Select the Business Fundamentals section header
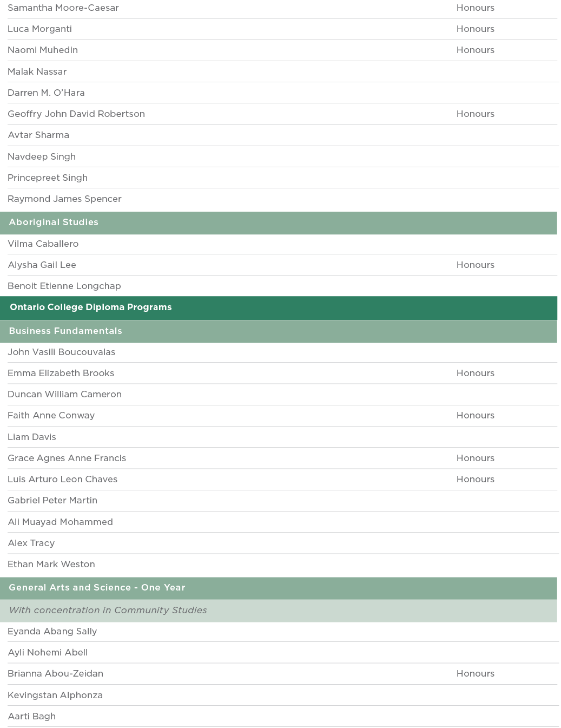 point(65,331)
